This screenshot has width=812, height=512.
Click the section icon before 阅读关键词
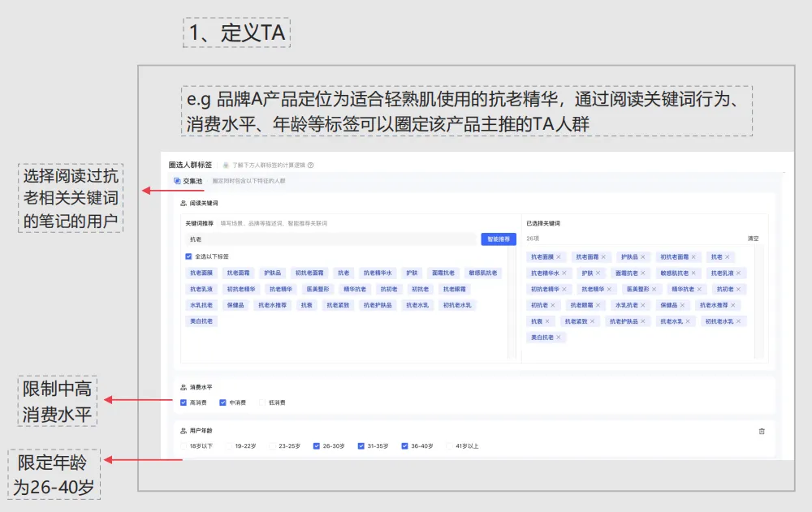tap(182, 203)
